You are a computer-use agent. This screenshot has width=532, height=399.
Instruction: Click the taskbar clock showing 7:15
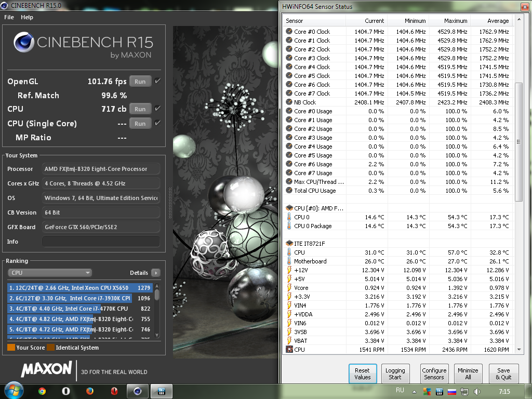504,392
